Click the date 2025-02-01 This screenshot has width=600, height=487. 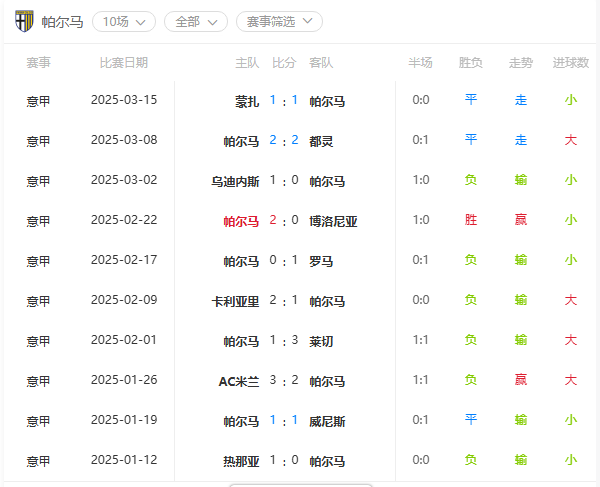coord(124,340)
